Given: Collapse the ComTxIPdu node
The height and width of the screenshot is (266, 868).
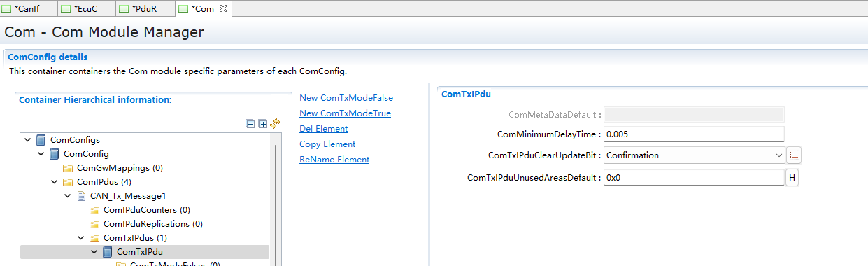Looking at the screenshot, I should coord(94,252).
